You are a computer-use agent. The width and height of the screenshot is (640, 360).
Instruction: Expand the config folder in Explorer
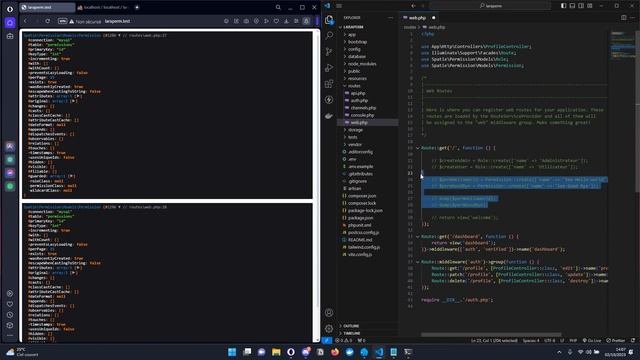pos(354,49)
